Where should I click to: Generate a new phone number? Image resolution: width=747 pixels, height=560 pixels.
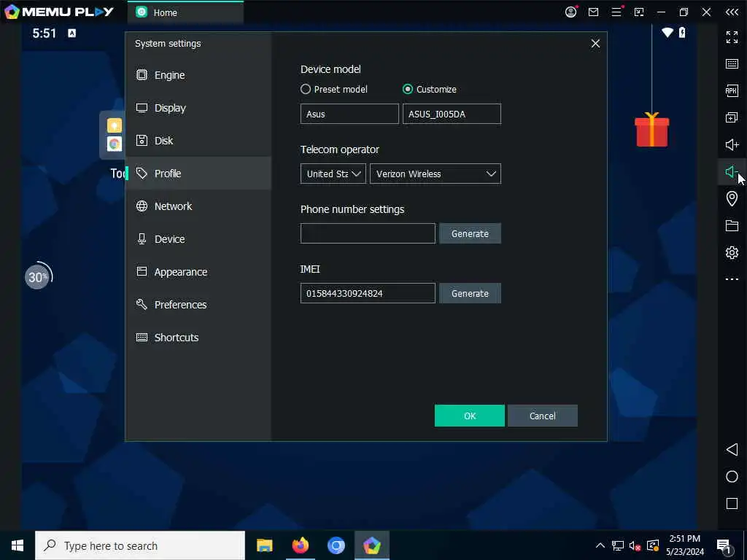pyautogui.click(x=470, y=233)
